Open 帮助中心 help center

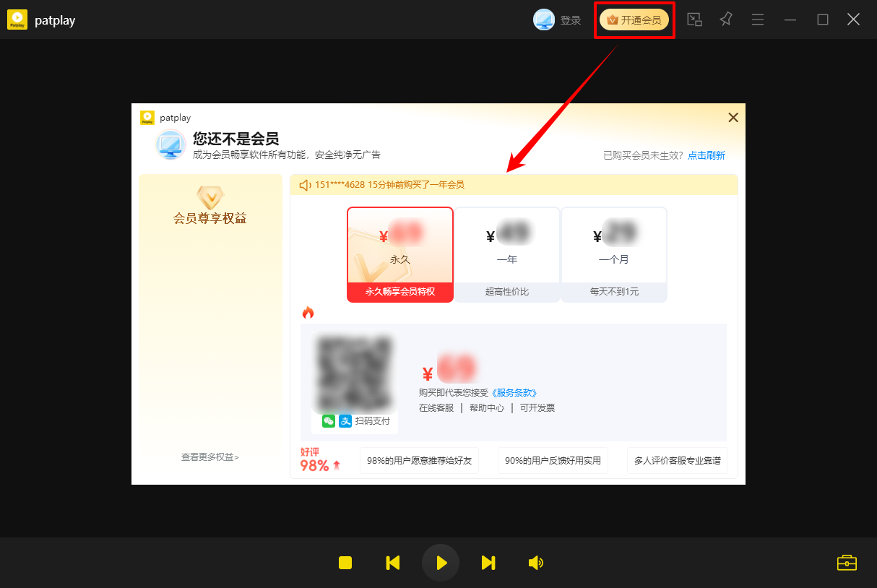487,408
